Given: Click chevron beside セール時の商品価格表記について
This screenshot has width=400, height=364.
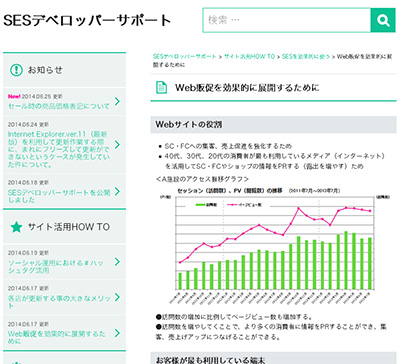Looking at the screenshot, I should (x=117, y=101).
